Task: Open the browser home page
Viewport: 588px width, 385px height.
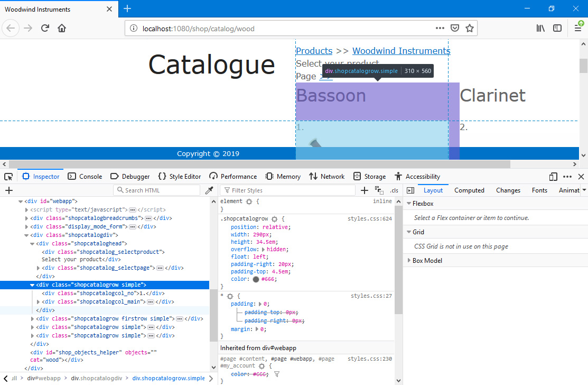Action: point(62,28)
